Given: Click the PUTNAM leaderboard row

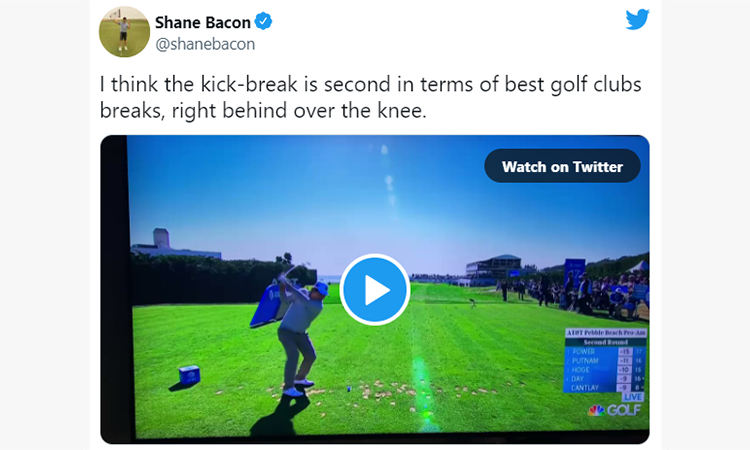Looking at the screenshot, I should pyautogui.click(x=605, y=361).
